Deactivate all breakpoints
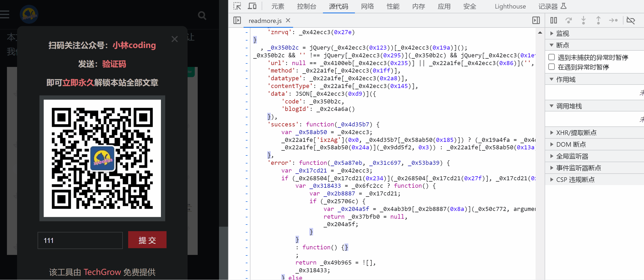This screenshot has height=280, width=644. (631, 20)
